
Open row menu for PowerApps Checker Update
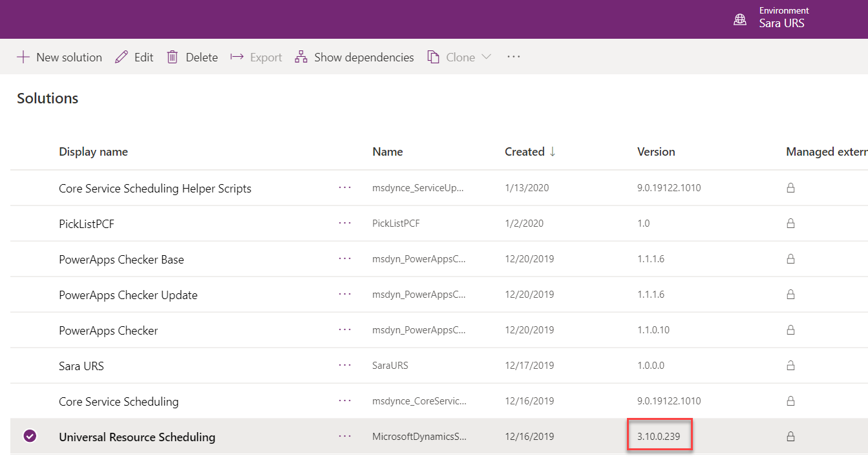click(x=344, y=295)
